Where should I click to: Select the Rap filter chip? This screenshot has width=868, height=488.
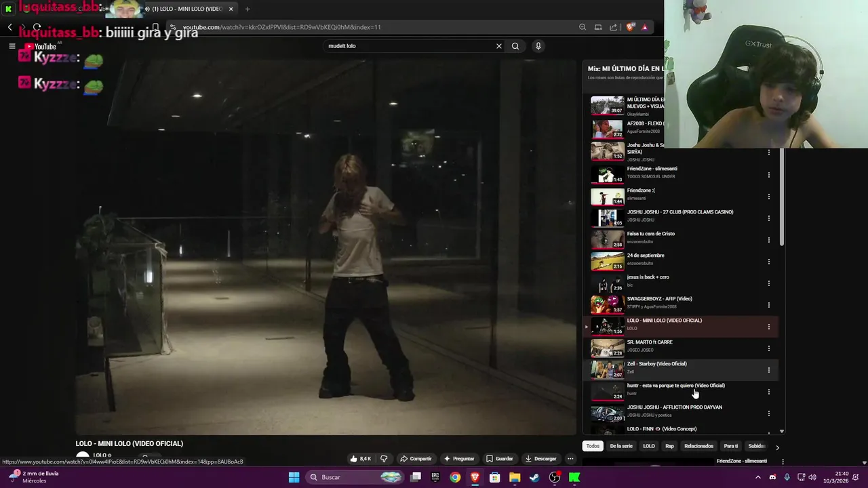(669, 446)
